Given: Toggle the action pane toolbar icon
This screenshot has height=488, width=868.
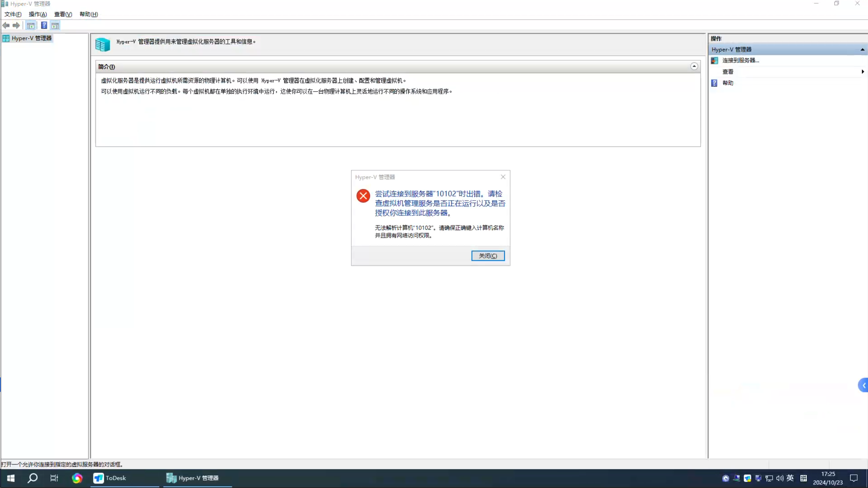Looking at the screenshot, I should (x=55, y=25).
